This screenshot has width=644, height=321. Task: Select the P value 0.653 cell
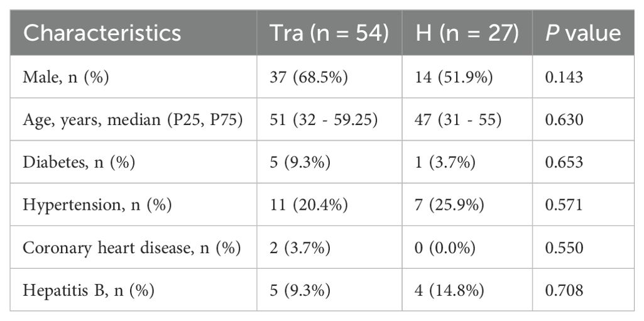[565, 162]
